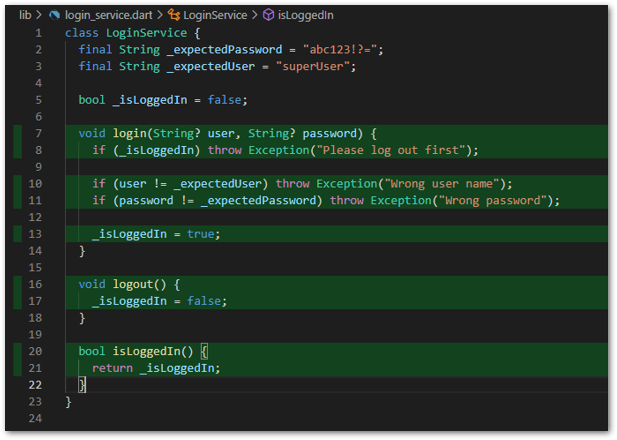Click the "user != _expectedUser" condition

point(190,183)
